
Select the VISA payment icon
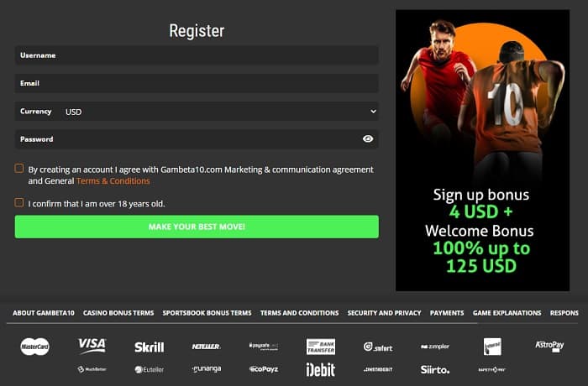92,346
